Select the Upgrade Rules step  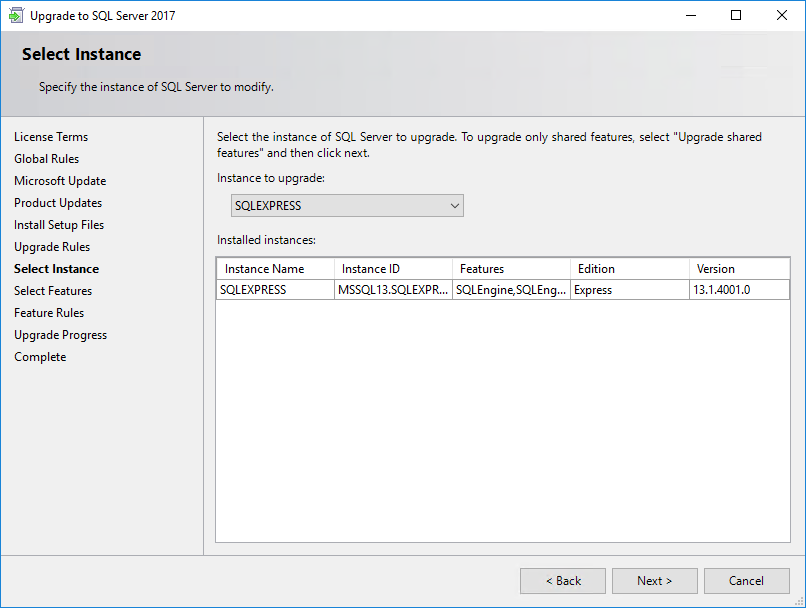click(x=52, y=247)
